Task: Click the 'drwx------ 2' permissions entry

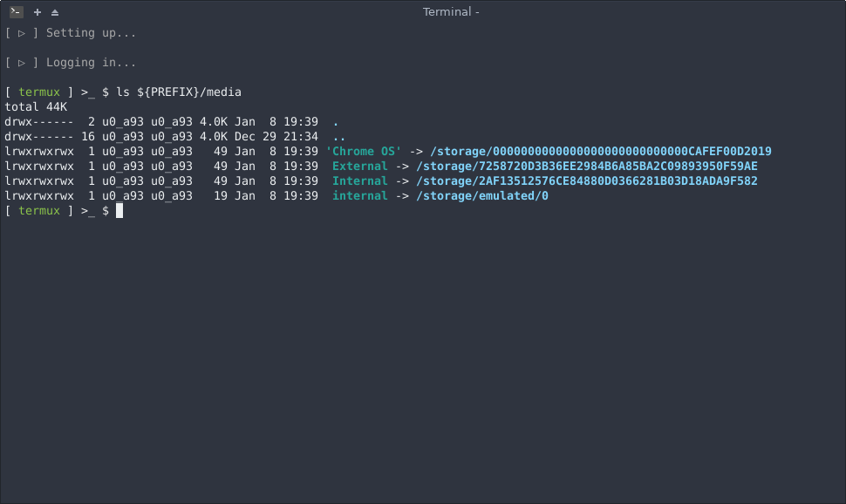Action: (x=50, y=122)
